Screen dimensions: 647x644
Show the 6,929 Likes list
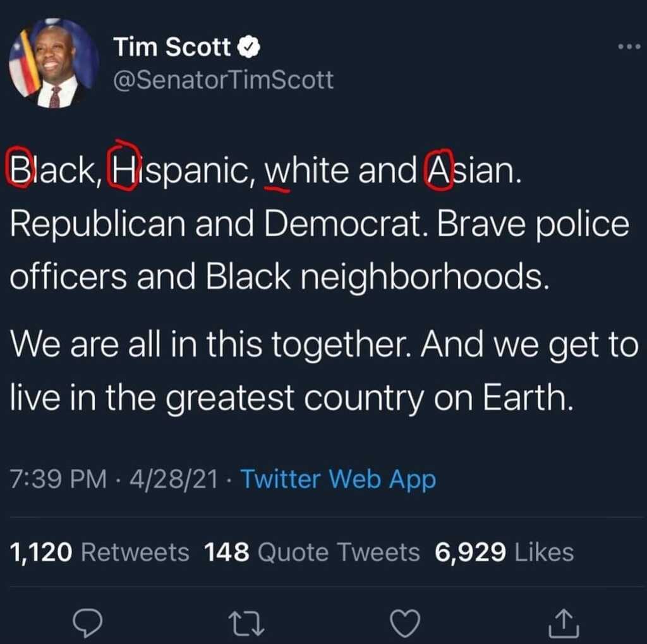click(x=504, y=552)
